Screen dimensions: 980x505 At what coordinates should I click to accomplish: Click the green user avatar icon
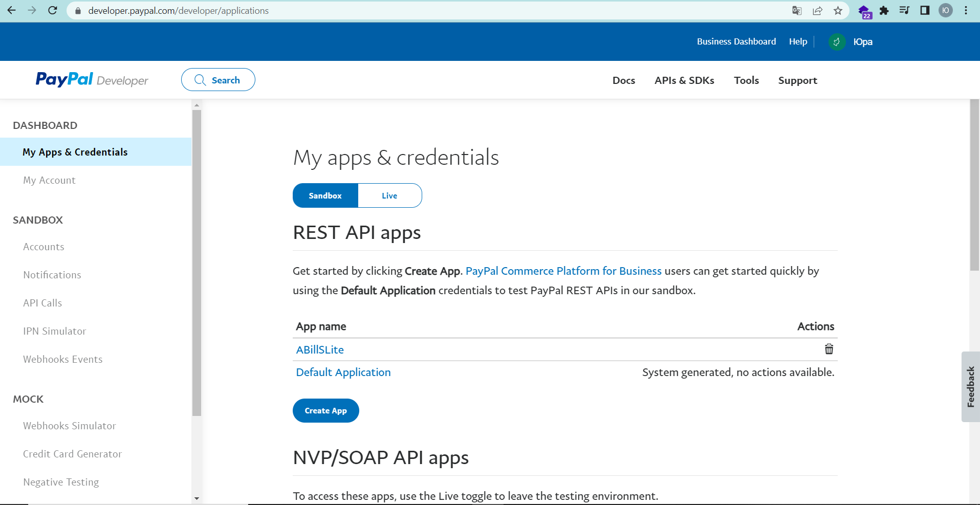pos(837,42)
